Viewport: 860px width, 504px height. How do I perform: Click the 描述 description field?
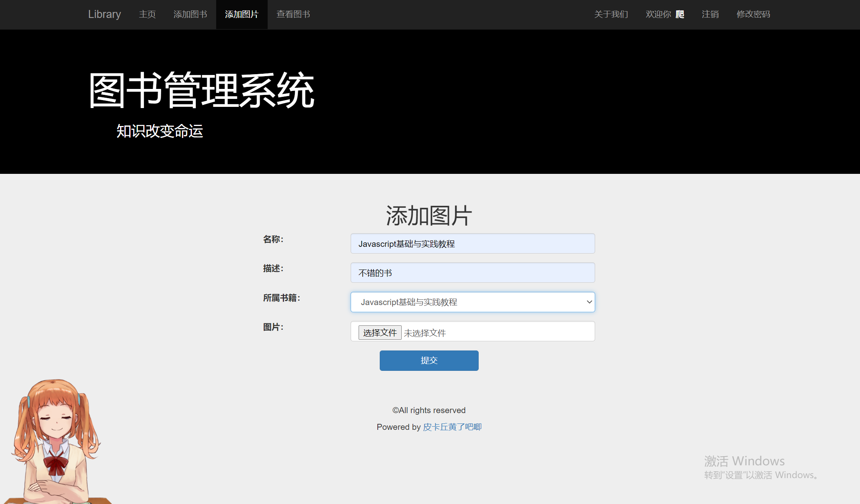472,272
